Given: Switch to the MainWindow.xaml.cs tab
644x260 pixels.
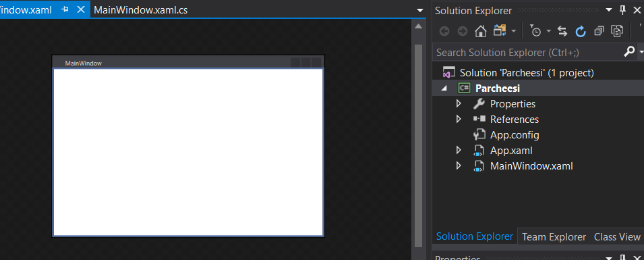Looking at the screenshot, I should (x=141, y=10).
